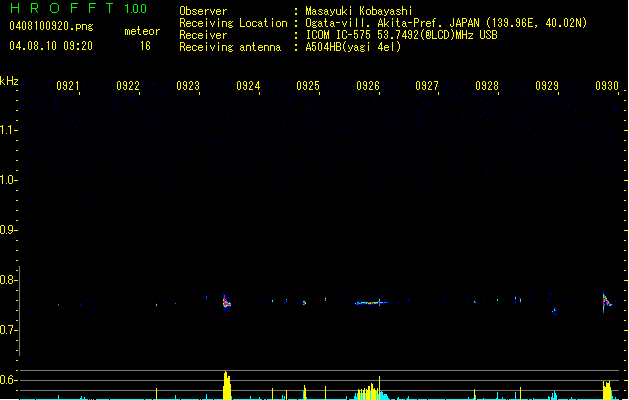Click the 1.1 kHz frequency axis label

7,130
